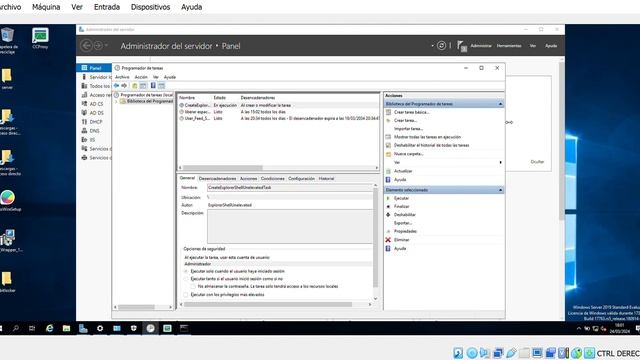Screen dimensions: 640x360
Task: Click the Server Manager back navigation arrow
Action: (86, 46)
